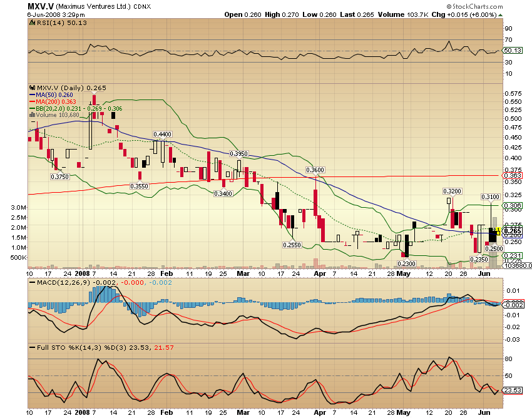The width and height of the screenshot is (532, 418).
Task: Click the MA(200) 0.363 legend entry
Action: (53, 102)
